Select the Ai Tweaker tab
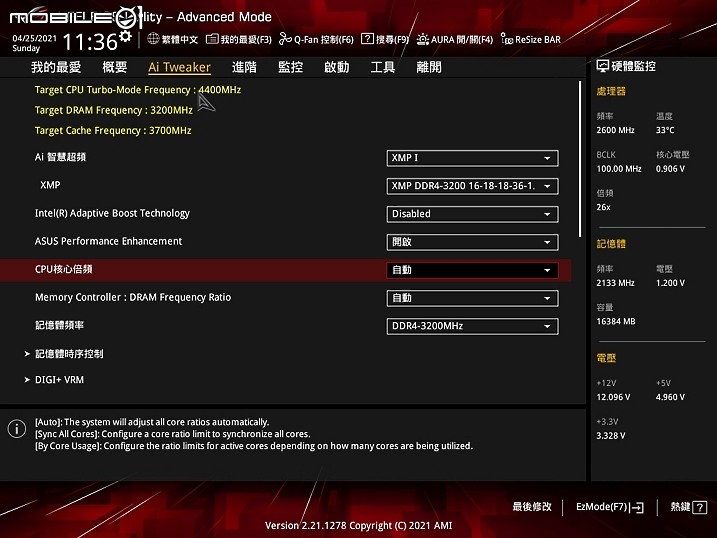This screenshot has height=538, width=717. (x=179, y=67)
